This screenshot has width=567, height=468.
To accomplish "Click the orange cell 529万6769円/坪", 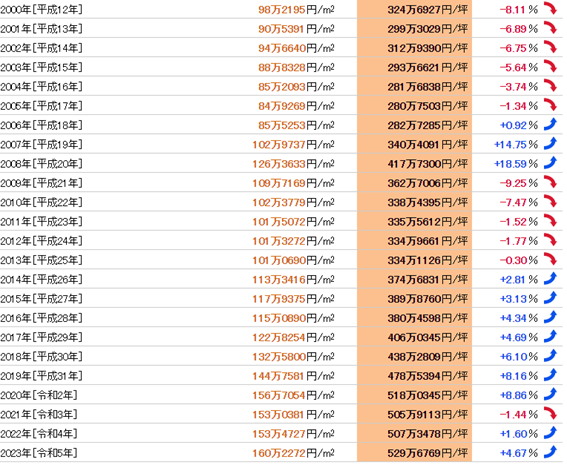I will (414, 453).
